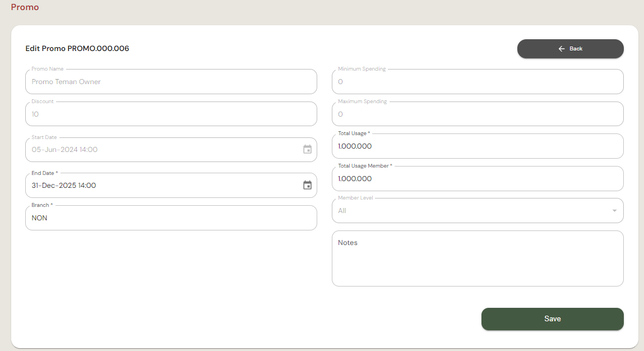Save the promo changes
644x351 pixels.
tap(552, 318)
